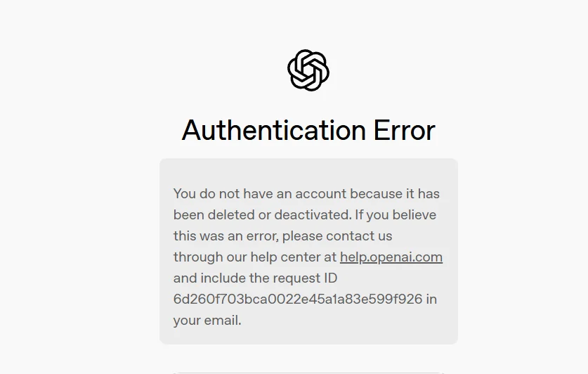The image size is (588, 374).
Task: Click "You do not have an account" text
Action: tap(260, 193)
